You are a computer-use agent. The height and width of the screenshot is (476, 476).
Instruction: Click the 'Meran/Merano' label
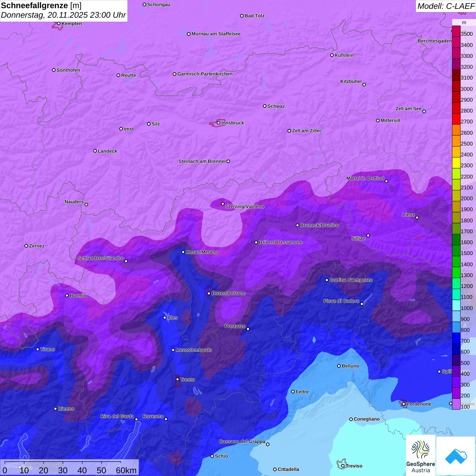(202, 252)
